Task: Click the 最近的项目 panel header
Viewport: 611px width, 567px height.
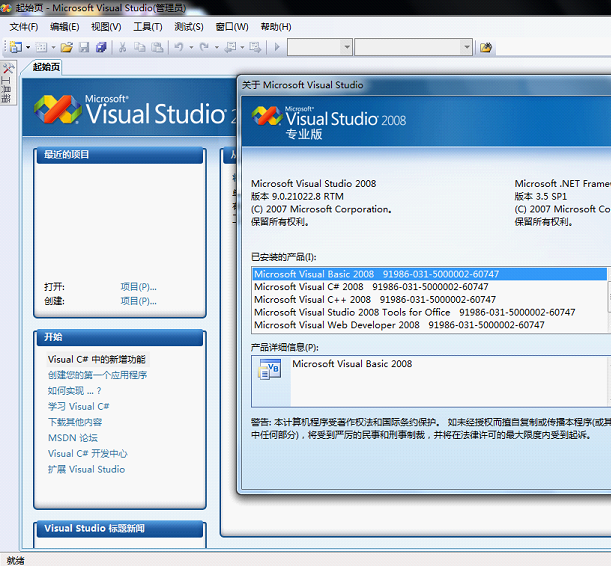Action: point(120,155)
